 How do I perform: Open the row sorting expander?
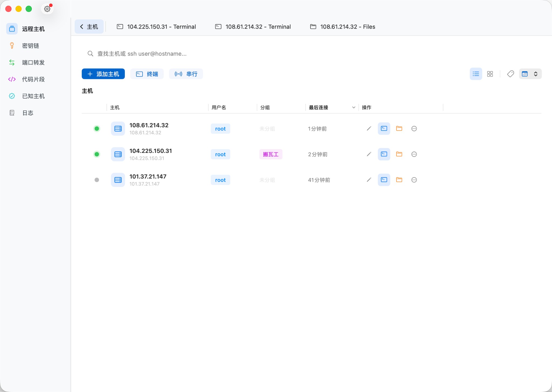[535, 74]
